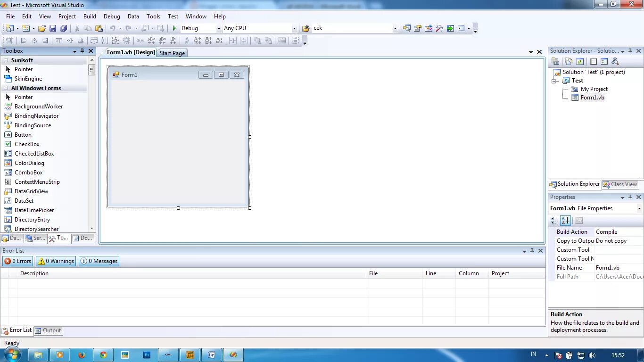Click the Open File folder icon

click(x=42, y=28)
